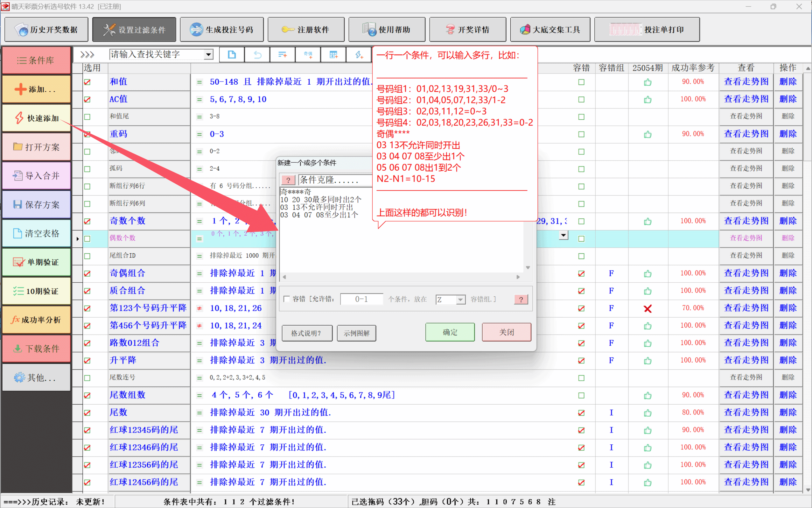
Task: Click the 奇偶 add toolbar icon
Action: pos(308,55)
